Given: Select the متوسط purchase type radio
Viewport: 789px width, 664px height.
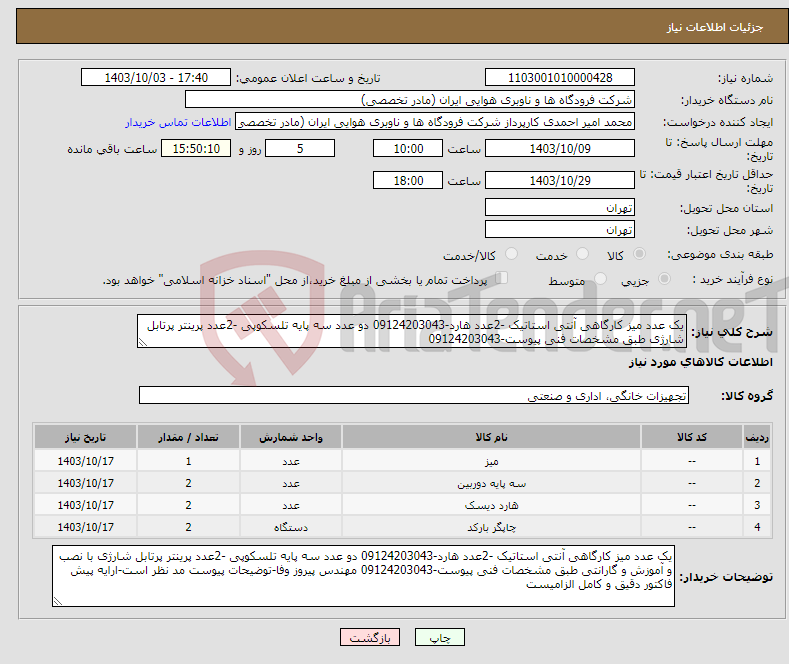Looking at the screenshot, I should (600, 279).
